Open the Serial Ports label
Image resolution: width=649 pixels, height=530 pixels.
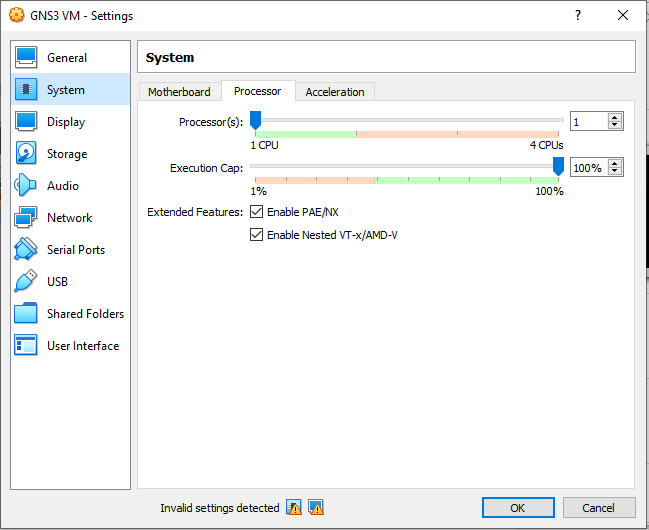pos(76,250)
